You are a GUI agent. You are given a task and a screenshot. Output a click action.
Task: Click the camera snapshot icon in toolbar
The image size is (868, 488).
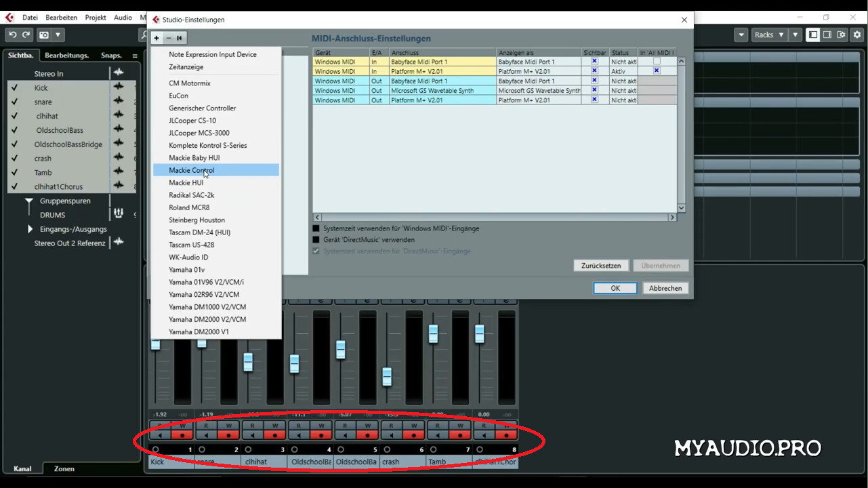coord(44,35)
